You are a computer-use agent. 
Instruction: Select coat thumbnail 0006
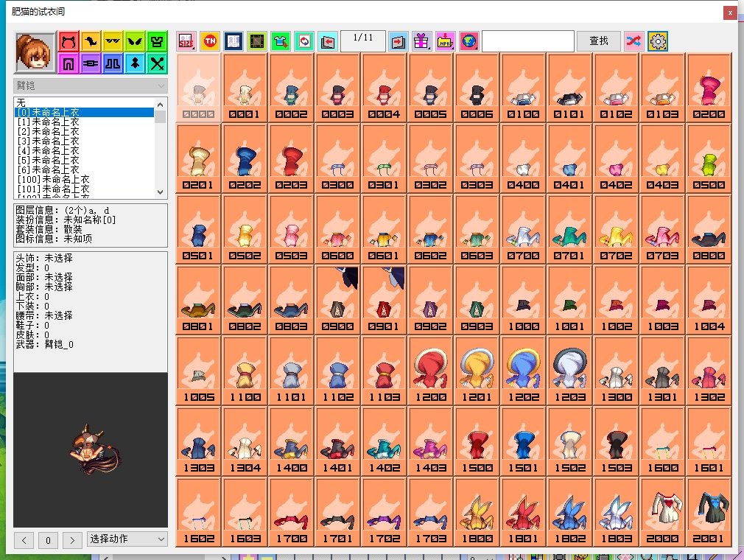(477, 88)
